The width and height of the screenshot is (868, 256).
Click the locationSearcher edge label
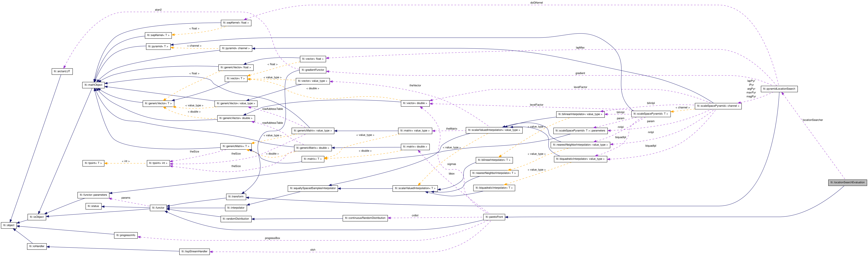812,120
